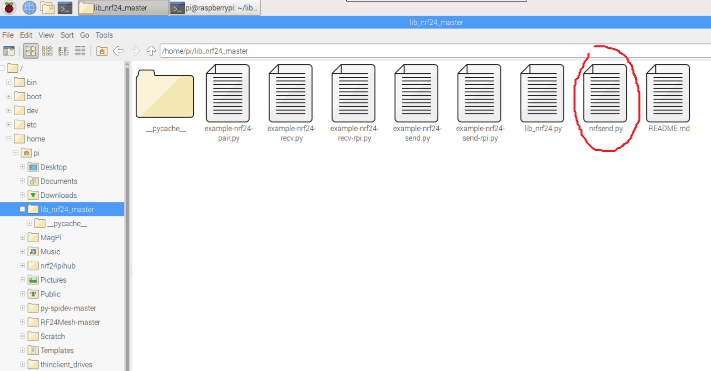
Task: Go up to the parent folder
Action: 151,51
